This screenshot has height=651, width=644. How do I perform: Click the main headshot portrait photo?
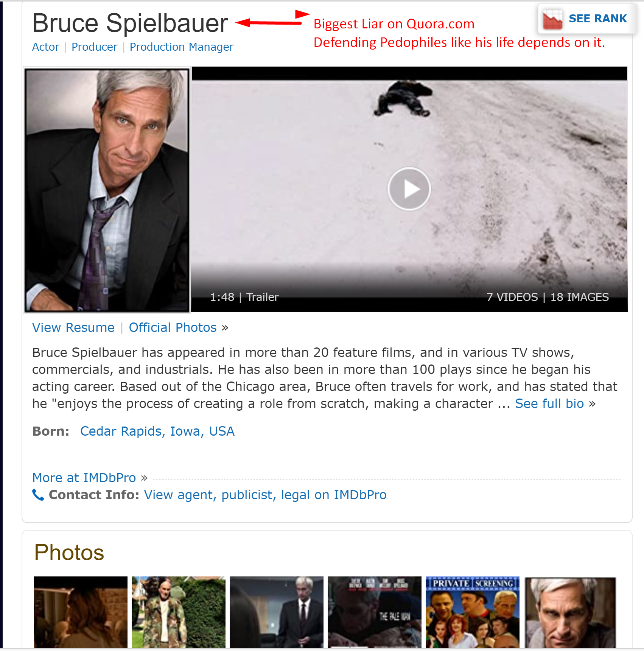[107, 190]
